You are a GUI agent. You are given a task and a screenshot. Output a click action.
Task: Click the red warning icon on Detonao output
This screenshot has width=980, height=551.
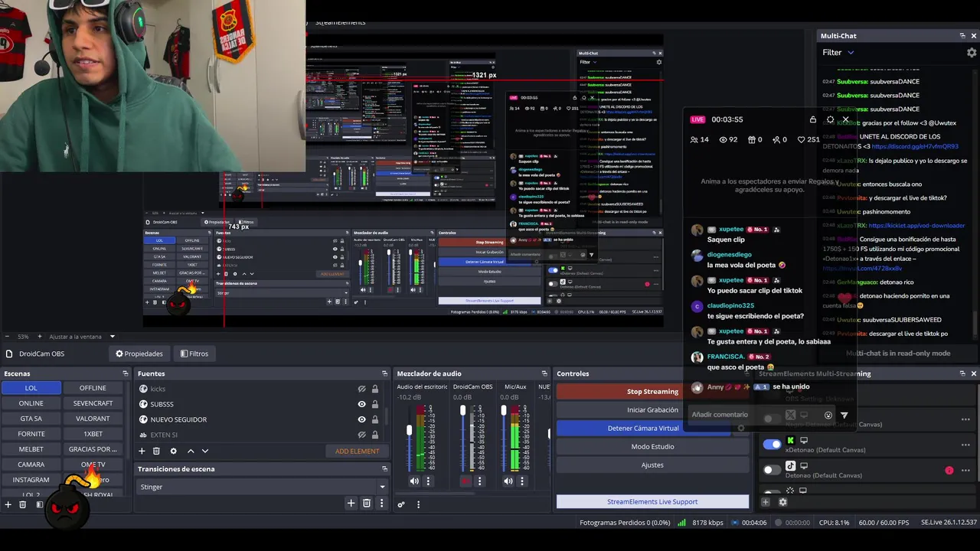949,470
